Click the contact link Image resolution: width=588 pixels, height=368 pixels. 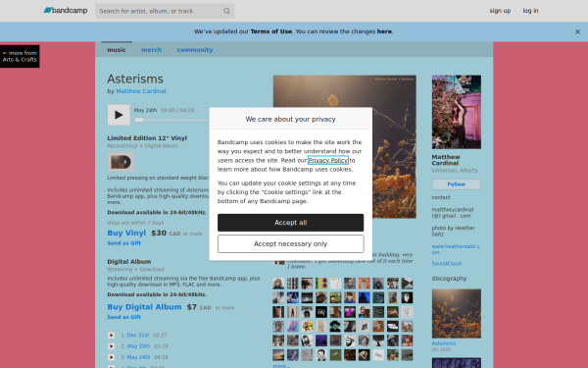[441, 197]
